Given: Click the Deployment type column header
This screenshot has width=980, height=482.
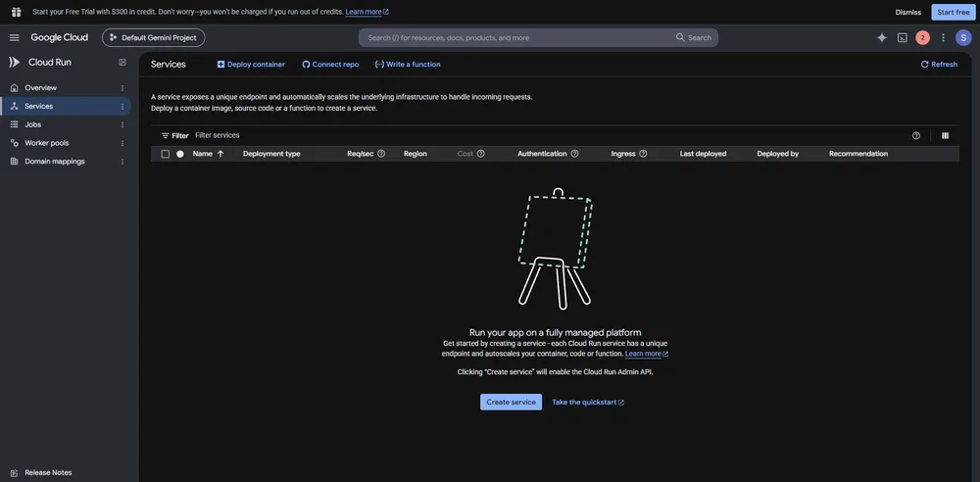Looking at the screenshot, I should click(271, 154).
